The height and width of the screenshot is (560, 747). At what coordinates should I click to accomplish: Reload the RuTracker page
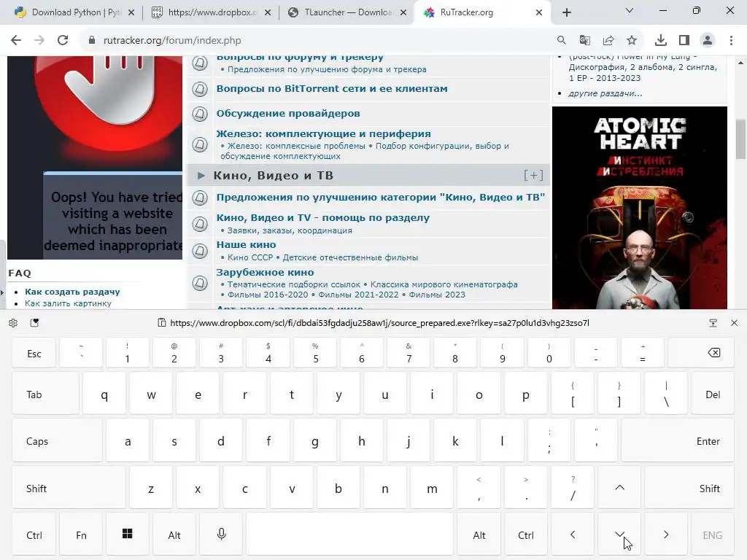tap(63, 41)
